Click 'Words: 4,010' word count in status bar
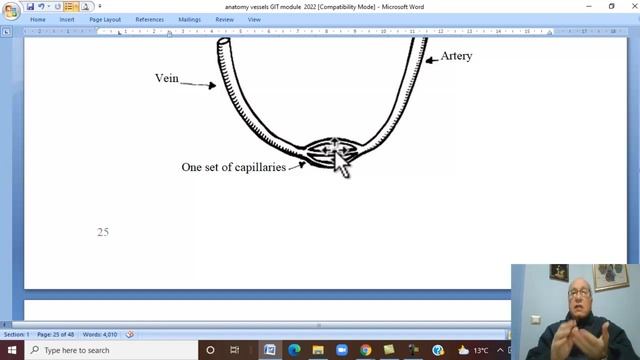This screenshot has width=640, height=360. click(100, 335)
